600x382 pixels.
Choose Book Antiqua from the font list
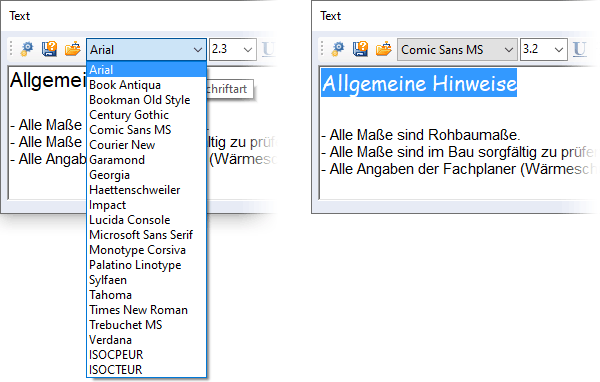147,85
